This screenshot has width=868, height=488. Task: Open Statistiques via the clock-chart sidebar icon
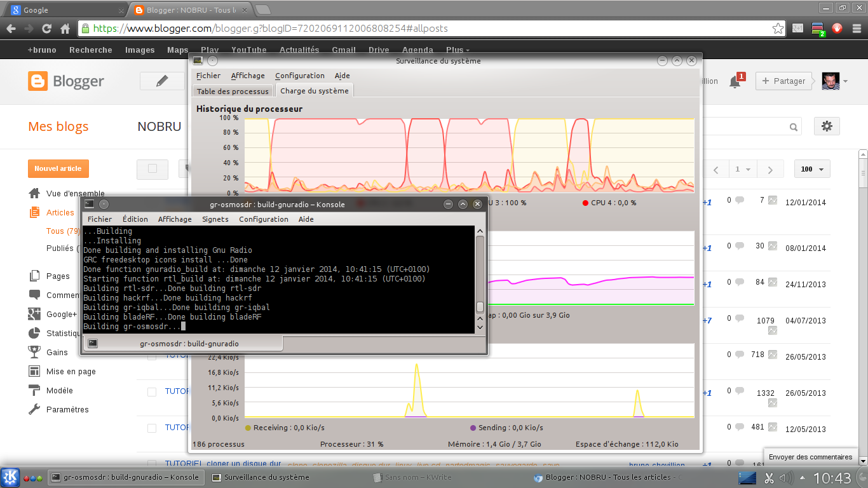36,333
